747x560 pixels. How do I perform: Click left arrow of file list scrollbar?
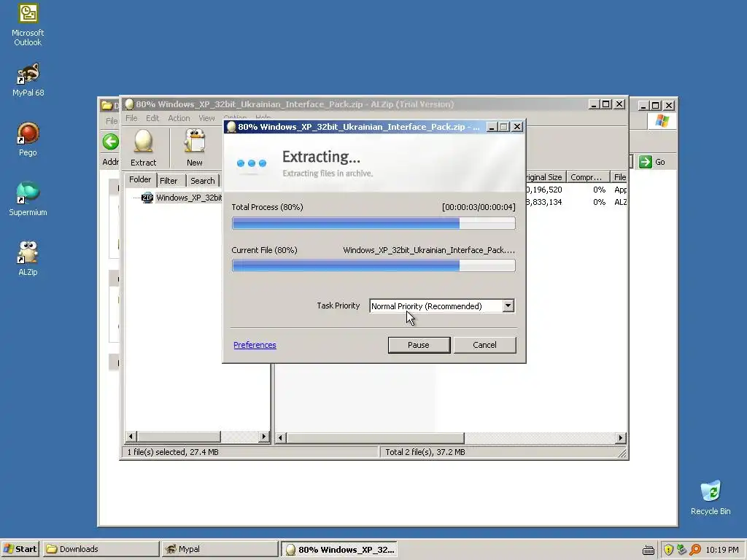(x=281, y=437)
